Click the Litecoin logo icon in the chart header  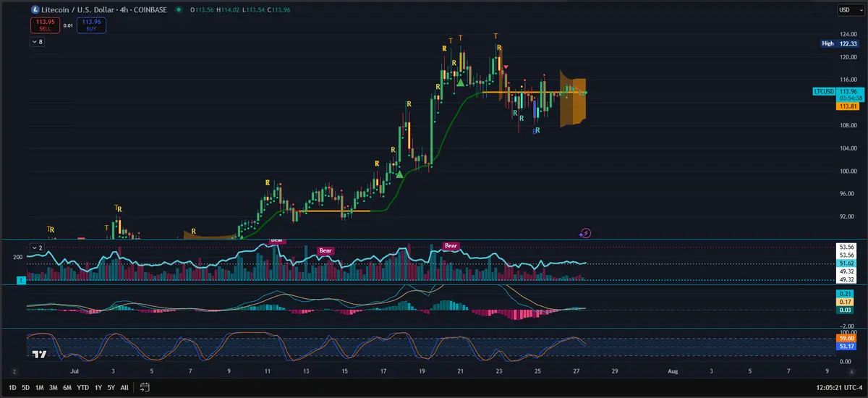pyautogui.click(x=35, y=10)
